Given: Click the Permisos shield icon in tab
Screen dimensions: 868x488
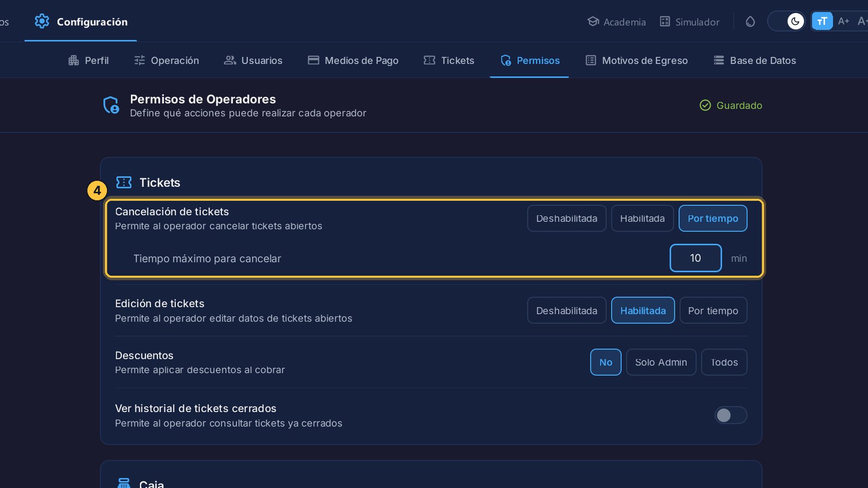Looking at the screenshot, I should [506, 60].
